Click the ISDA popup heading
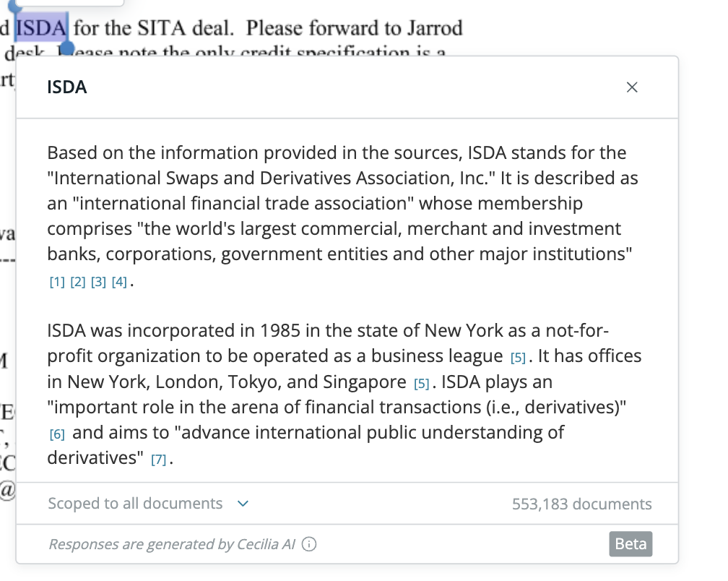Viewport: 728px width, 581px height. coord(67,87)
